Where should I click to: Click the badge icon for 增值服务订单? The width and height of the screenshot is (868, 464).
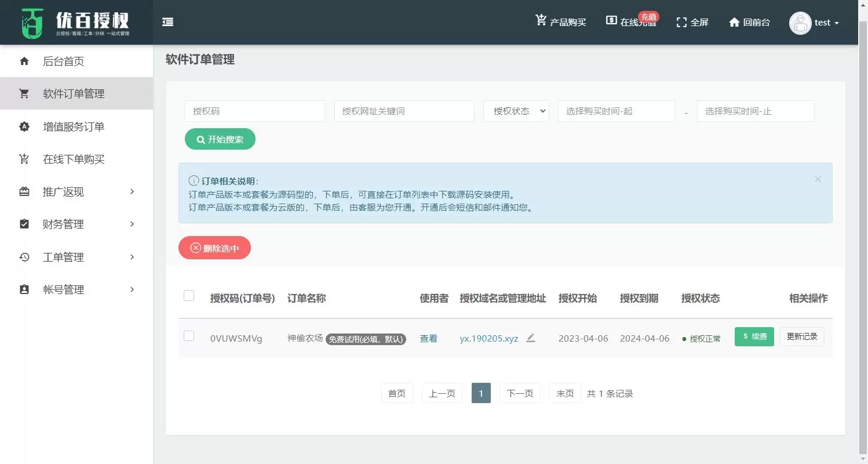[x=24, y=126]
